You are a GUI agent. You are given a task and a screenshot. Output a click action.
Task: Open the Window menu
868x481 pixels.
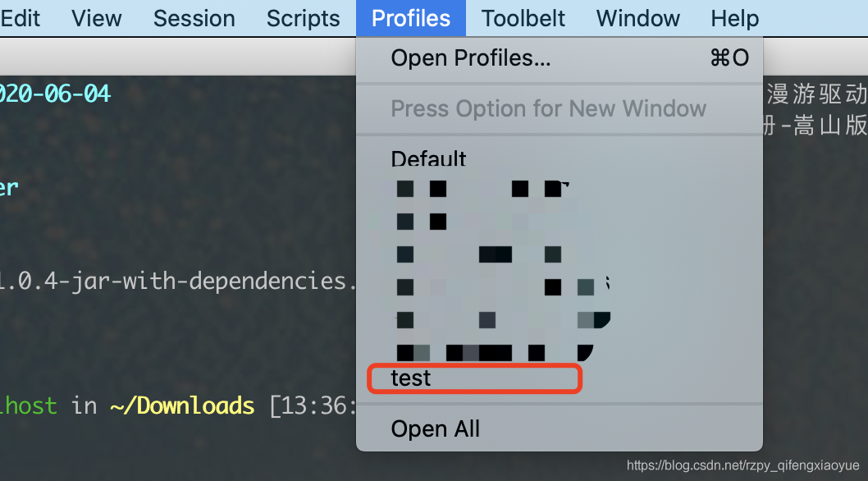click(x=637, y=18)
